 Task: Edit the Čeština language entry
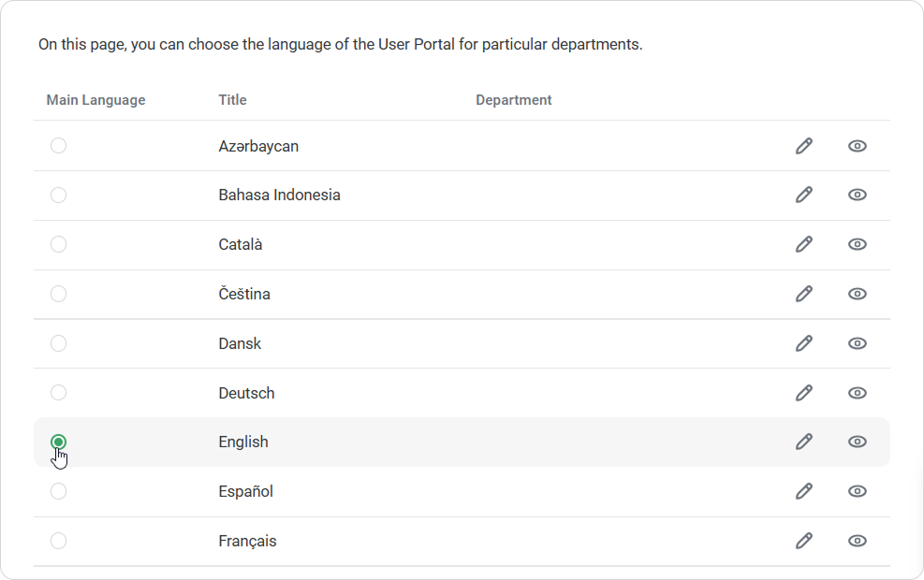coord(803,294)
